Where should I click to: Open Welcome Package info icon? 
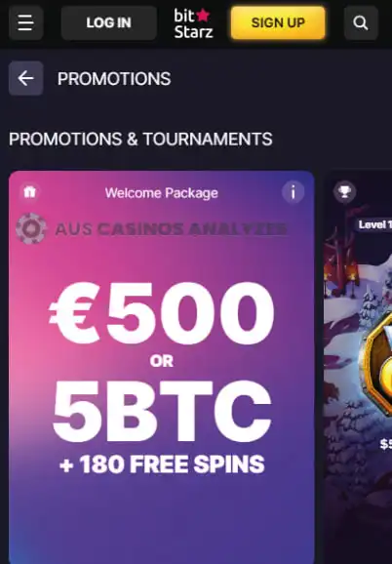pyautogui.click(x=293, y=191)
